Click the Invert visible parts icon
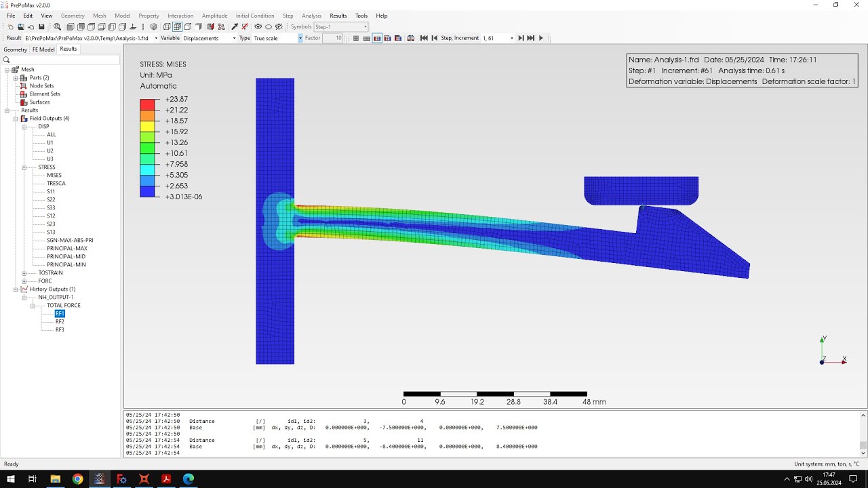Image resolution: width=868 pixels, height=488 pixels. pyautogui.click(x=279, y=26)
